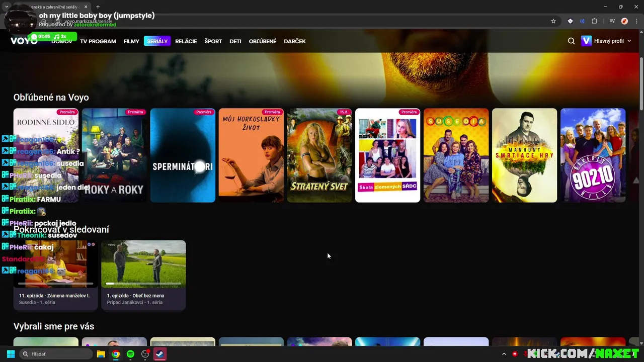The image size is (644, 362).
Task: Open a new browser tab with plus
Action: [x=98, y=7]
